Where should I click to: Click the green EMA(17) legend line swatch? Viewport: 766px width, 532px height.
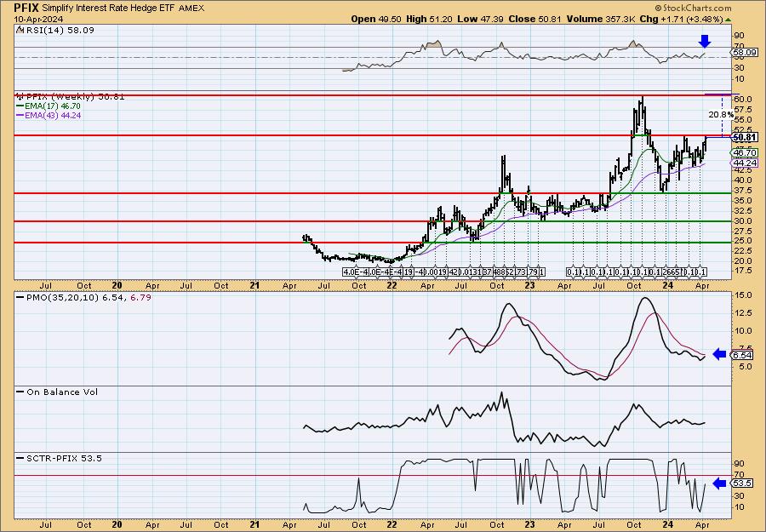click(20, 106)
